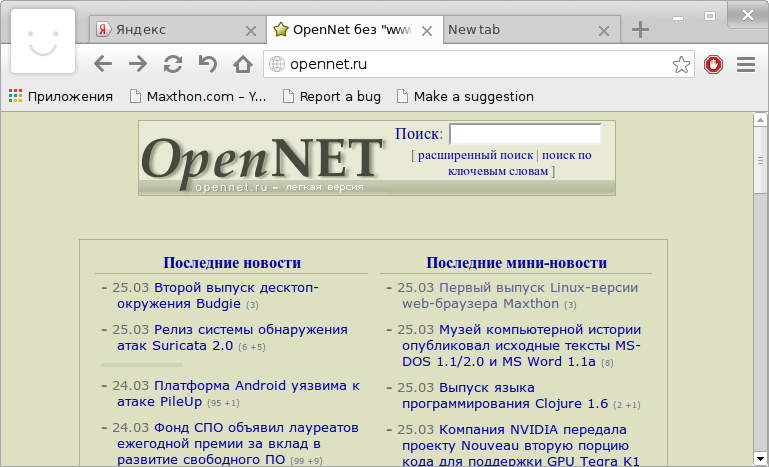769x467 pixels.
Task: Click the (3) comments count after Budgie
Action: pos(252,305)
